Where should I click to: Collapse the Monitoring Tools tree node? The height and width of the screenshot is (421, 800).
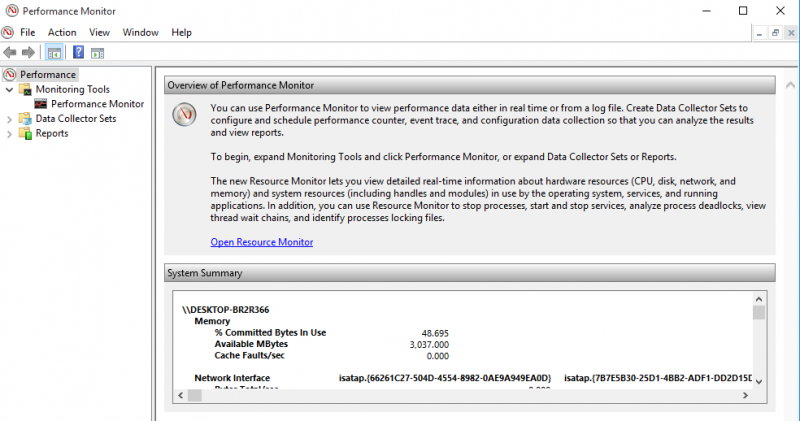coord(9,89)
